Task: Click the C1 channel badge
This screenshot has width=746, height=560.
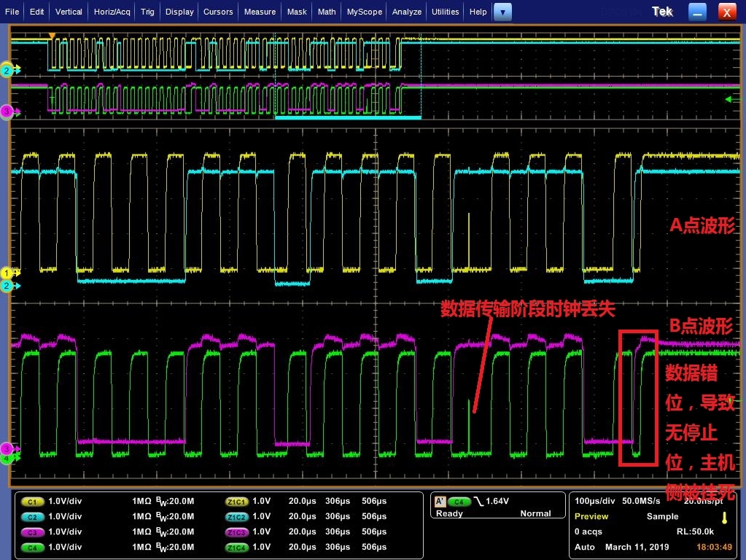Action: (x=32, y=502)
